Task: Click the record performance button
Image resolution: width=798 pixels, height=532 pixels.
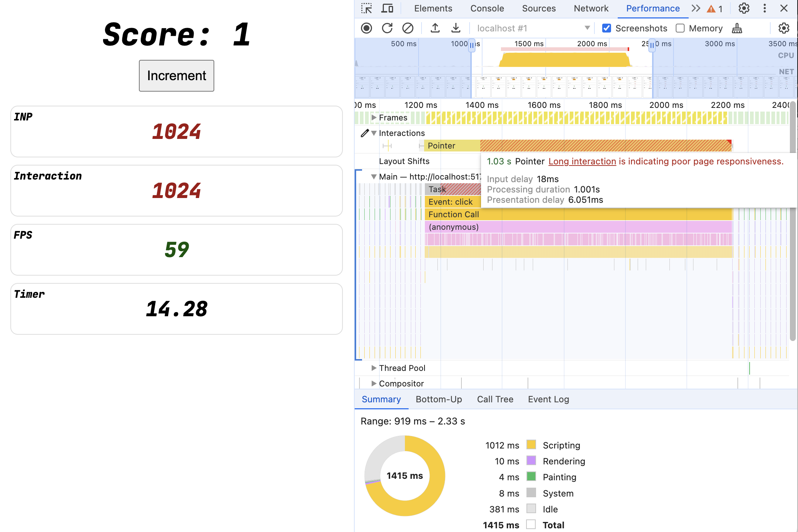Action: 367,28
